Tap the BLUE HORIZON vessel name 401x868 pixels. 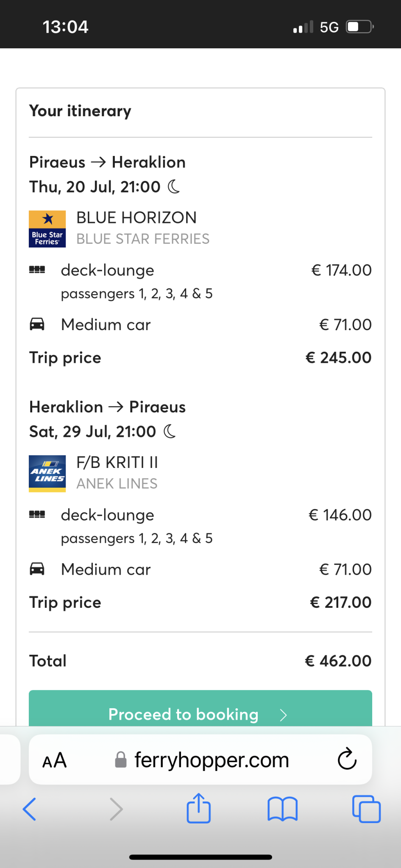[x=136, y=217]
